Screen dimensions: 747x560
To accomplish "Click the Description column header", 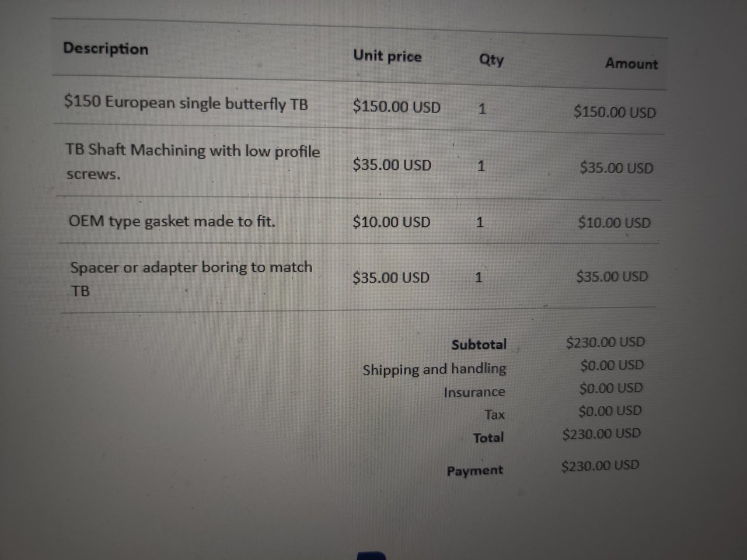I will pos(106,48).
